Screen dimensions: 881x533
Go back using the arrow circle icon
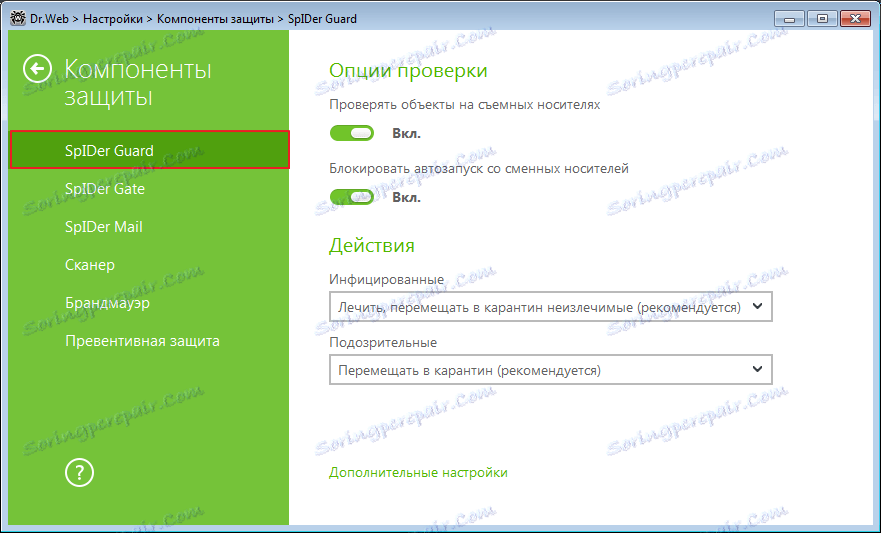point(38,69)
